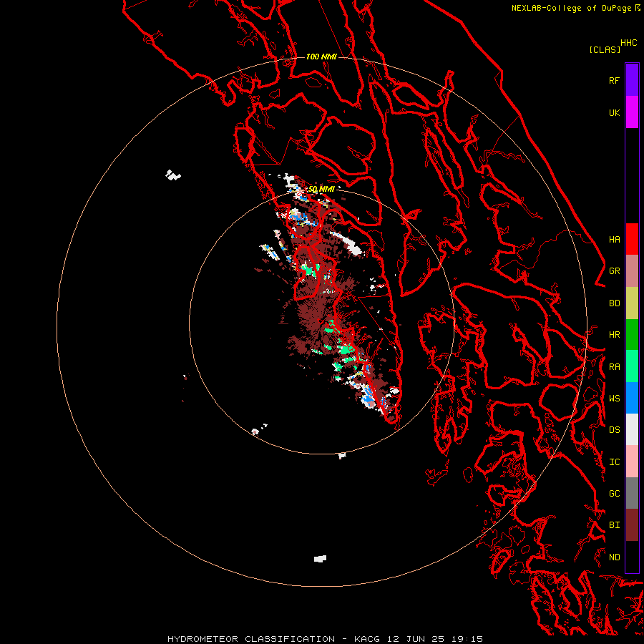Click the RF purple legend swatch
The width and height of the screenshot is (644, 644).
(x=632, y=80)
